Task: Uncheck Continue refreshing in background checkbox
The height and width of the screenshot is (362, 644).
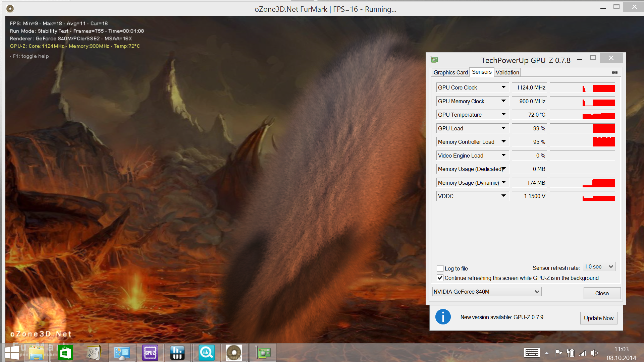Action: click(x=440, y=278)
